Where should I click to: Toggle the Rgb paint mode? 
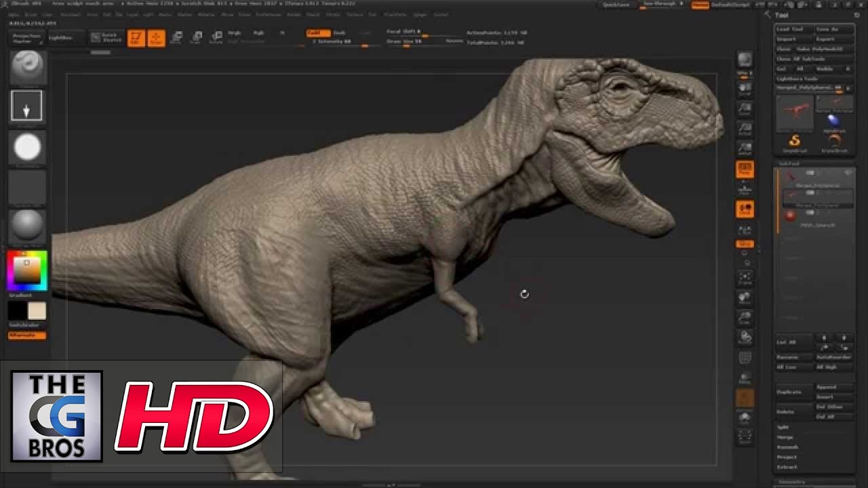click(x=258, y=33)
